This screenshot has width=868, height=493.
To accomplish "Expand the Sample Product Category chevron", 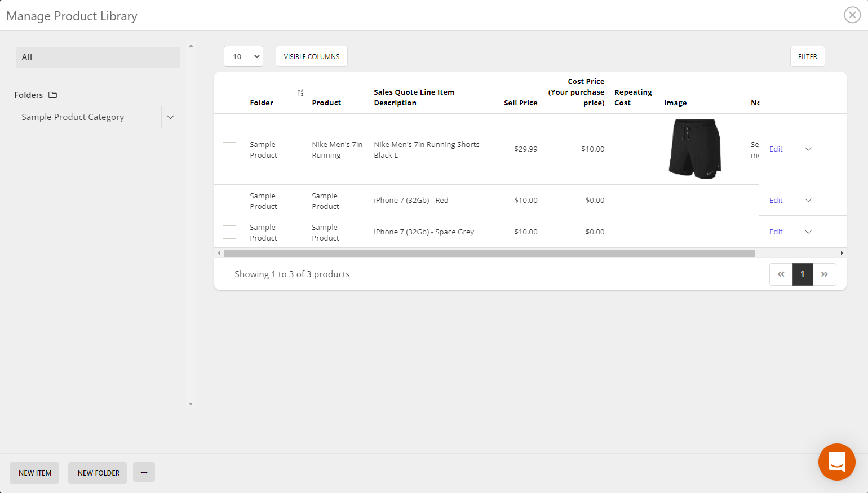I will tap(170, 117).
